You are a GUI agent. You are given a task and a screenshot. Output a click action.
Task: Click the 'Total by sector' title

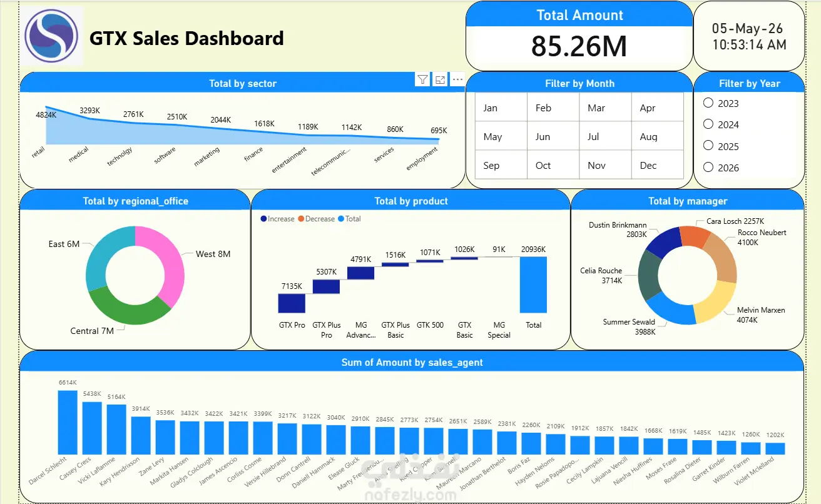pyautogui.click(x=243, y=83)
